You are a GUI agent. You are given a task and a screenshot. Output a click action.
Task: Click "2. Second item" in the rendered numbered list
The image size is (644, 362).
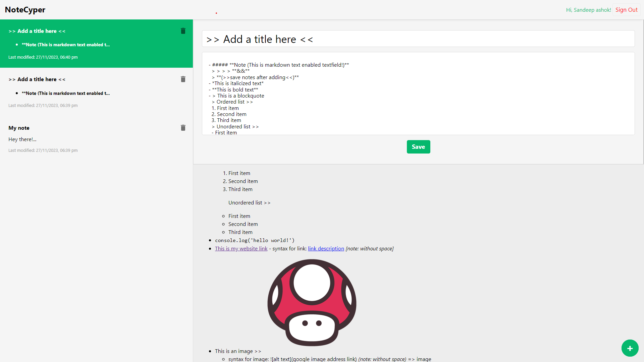(240, 181)
